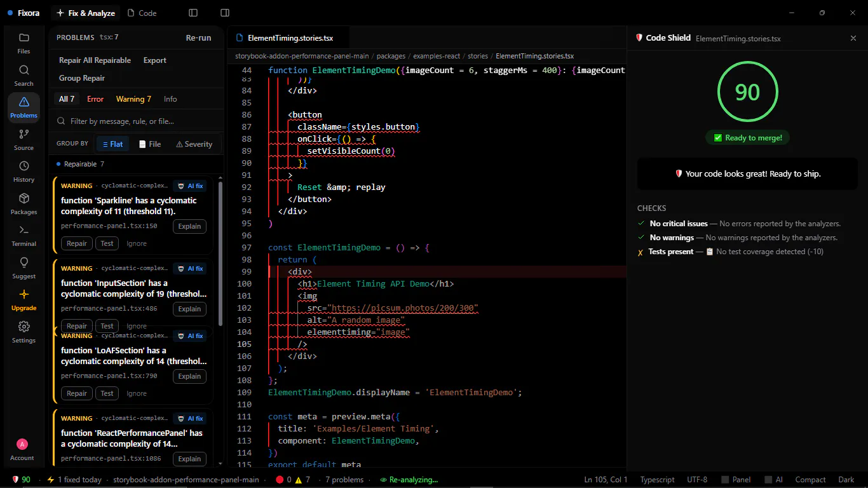Viewport: 868px width, 488px height.
Task: Click the Re-run button
Action: (x=198, y=37)
